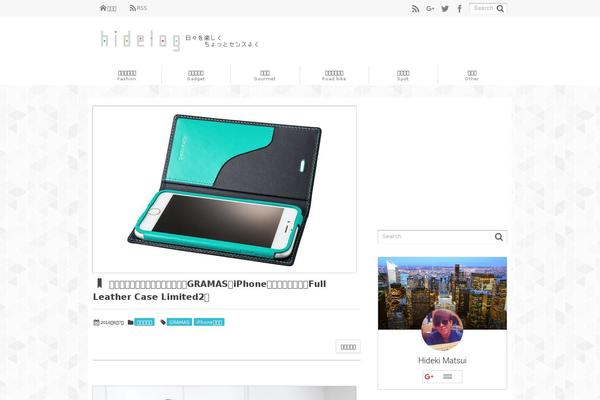
Task: Open the Hideki Matsui profile name
Action: (x=442, y=361)
